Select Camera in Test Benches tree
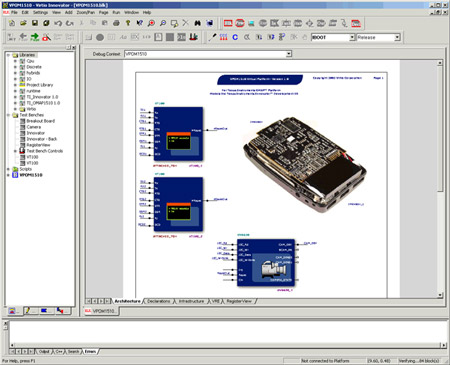Image resolution: width=450 pixels, height=365 pixels. pos(34,127)
